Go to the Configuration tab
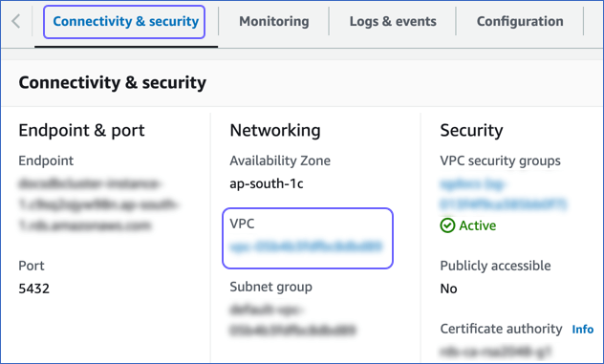Image resolution: width=604 pixels, height=364 pixels. [x=520, y=21]
